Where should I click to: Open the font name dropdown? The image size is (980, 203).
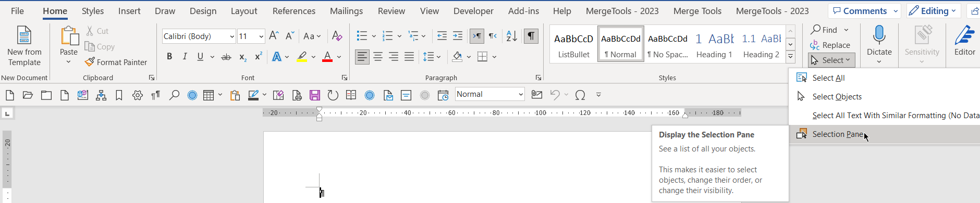[232, 36]
